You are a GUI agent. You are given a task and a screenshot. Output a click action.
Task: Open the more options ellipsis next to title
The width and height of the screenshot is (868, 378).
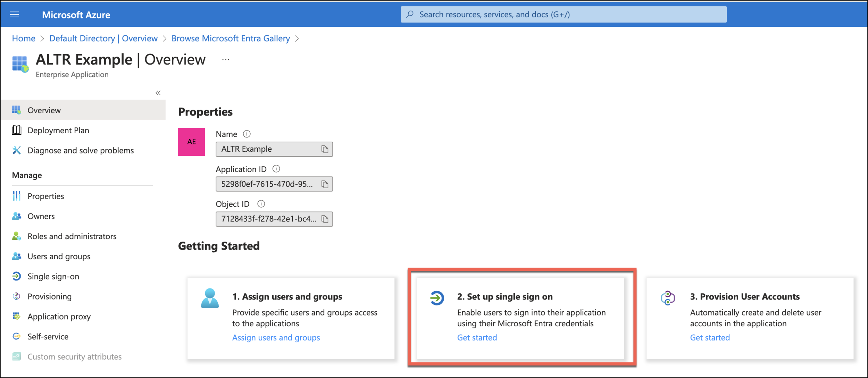click(x=226, y=60)
